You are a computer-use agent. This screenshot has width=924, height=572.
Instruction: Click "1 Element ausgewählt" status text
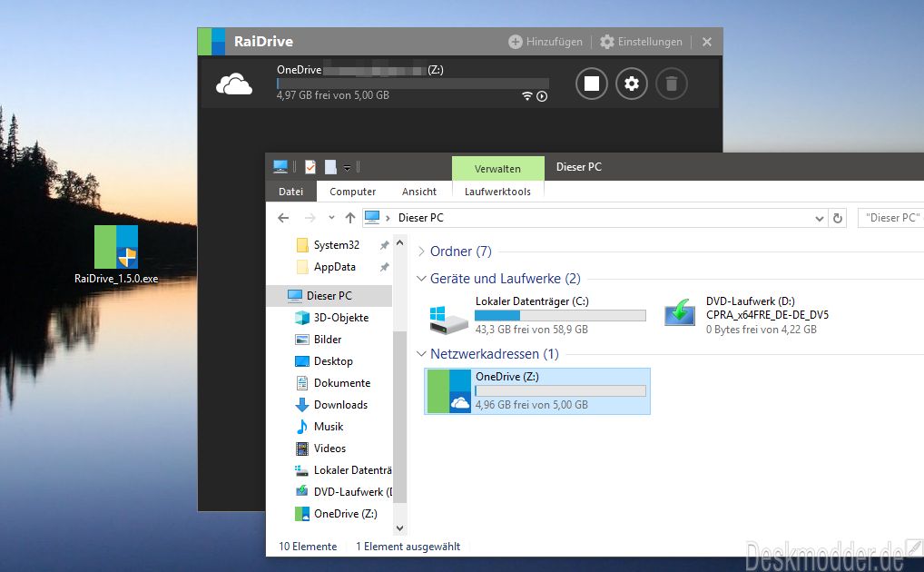point(408,547)
